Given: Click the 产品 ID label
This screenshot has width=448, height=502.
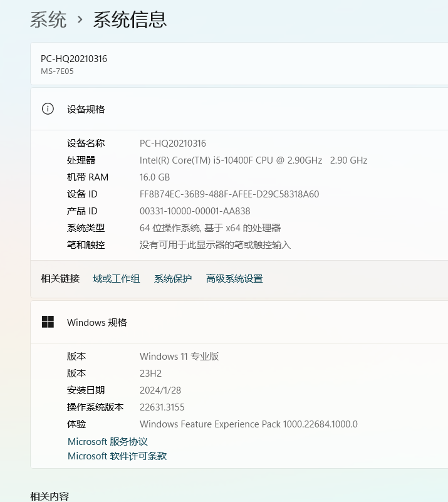Looking at the screenshot, I should point(82,211).
